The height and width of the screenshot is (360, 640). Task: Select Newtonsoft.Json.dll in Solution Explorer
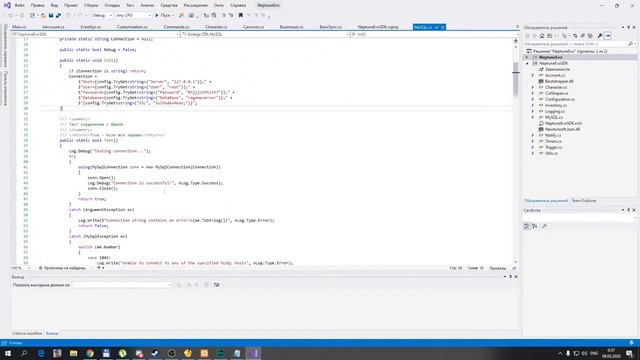[562, 129]
